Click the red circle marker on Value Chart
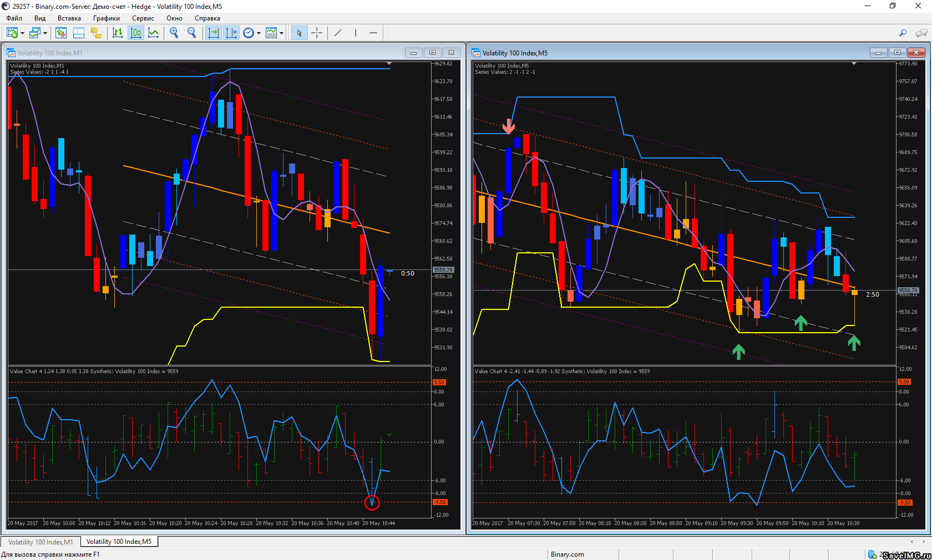 coord(372,503)
